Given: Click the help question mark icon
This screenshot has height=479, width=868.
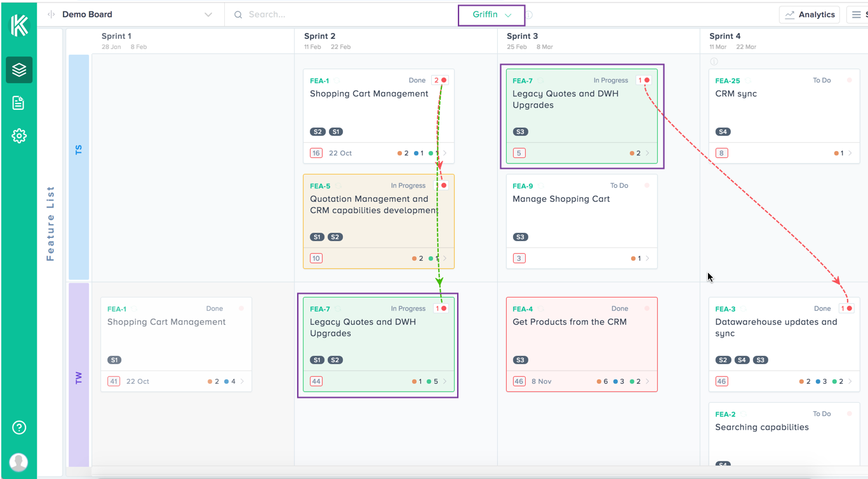Looking at the screenshot, I should coord(19,428).
